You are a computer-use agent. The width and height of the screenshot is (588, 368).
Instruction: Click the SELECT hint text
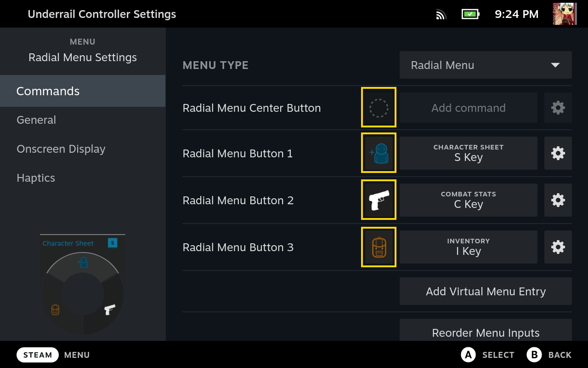tap(498, 355)
